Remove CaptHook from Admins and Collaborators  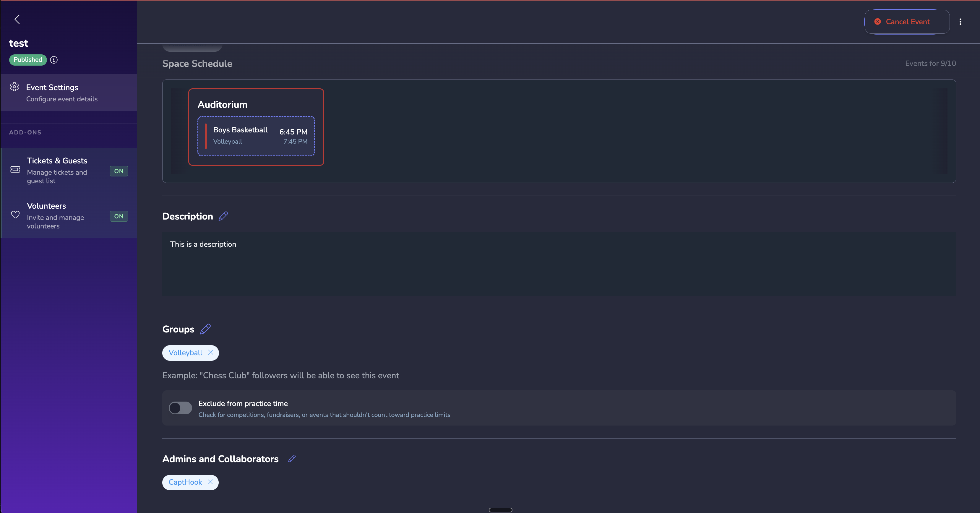(x=211, y=482)
